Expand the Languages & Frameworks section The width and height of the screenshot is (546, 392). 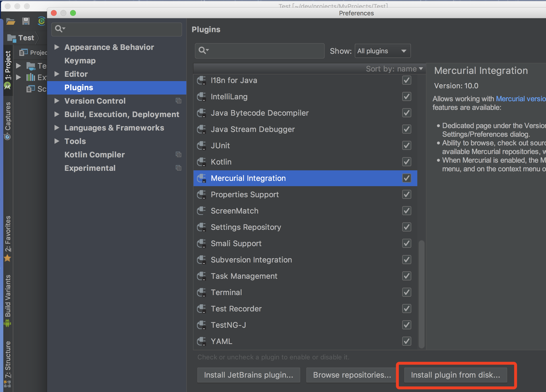tap(57, 128)
